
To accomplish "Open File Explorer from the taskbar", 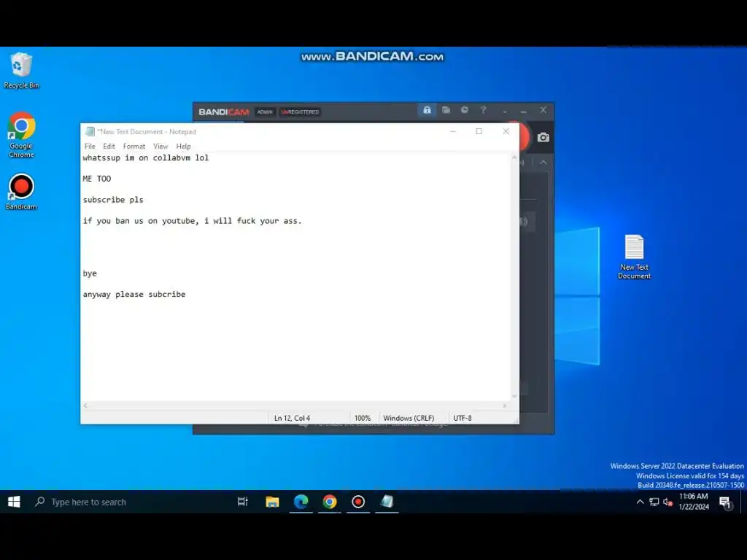I will coord(272,502).
